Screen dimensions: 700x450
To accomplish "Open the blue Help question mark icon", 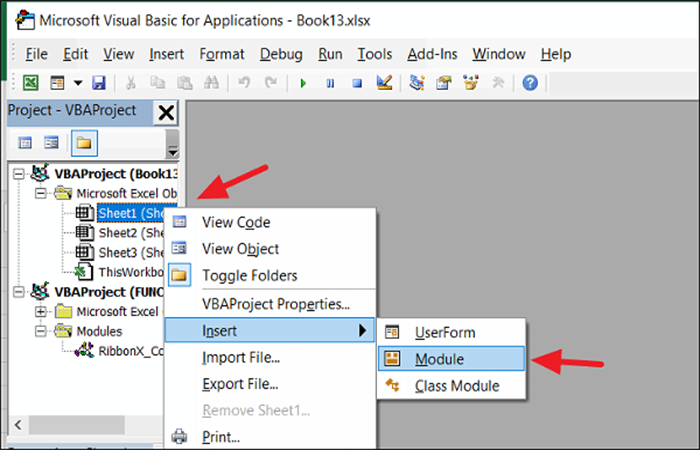I will point(530,83).
